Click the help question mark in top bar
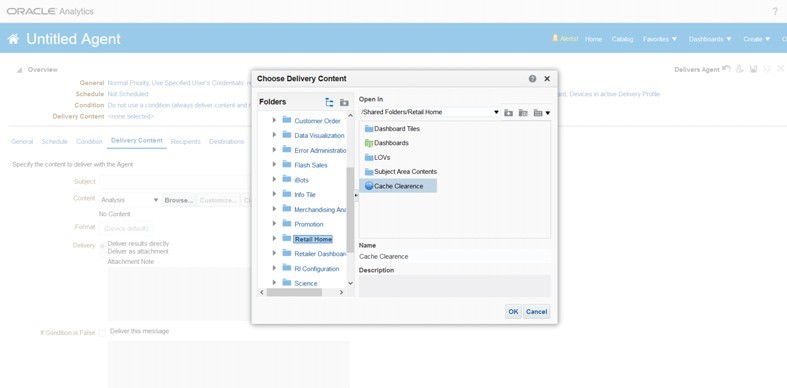 [x=775, y=11]
